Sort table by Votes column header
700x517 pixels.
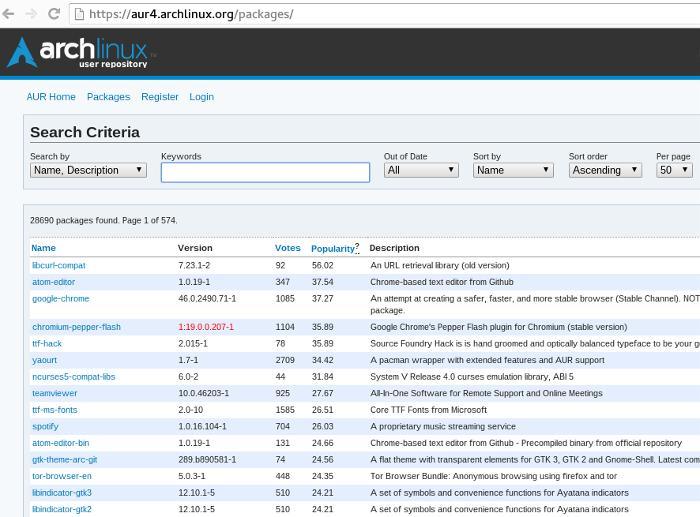point(288,248)
